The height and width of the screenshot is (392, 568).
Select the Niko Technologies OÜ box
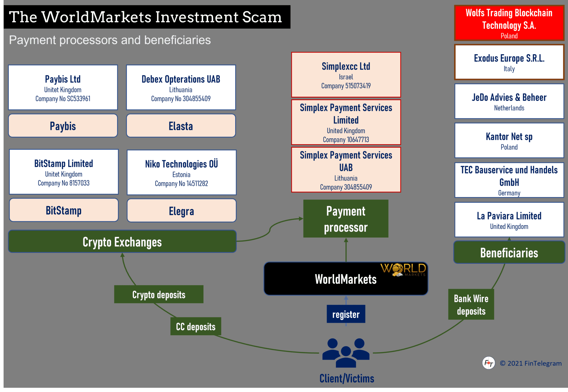[x=181, y=172]
